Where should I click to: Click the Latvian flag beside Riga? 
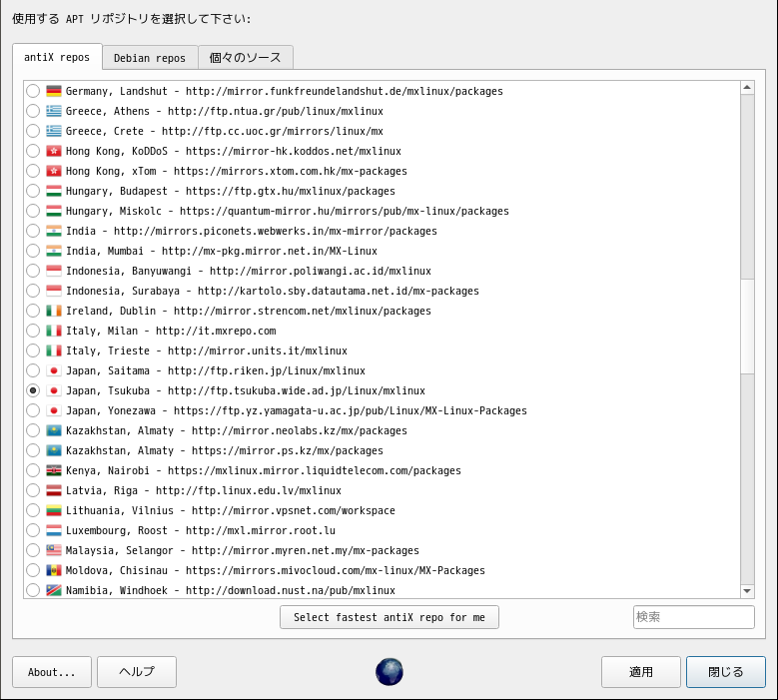[54, 490]
